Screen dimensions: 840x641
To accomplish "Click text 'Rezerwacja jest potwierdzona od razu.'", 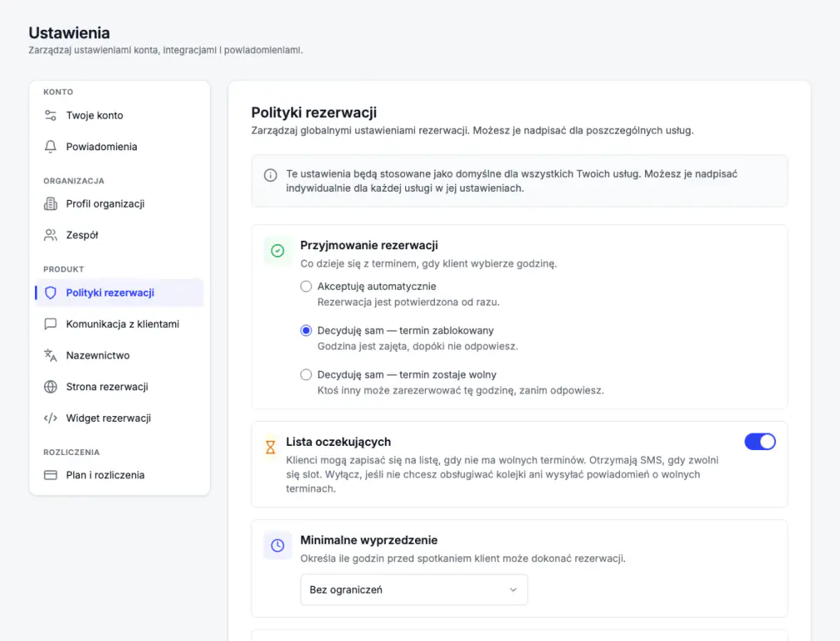I will [x=408, y=301].
